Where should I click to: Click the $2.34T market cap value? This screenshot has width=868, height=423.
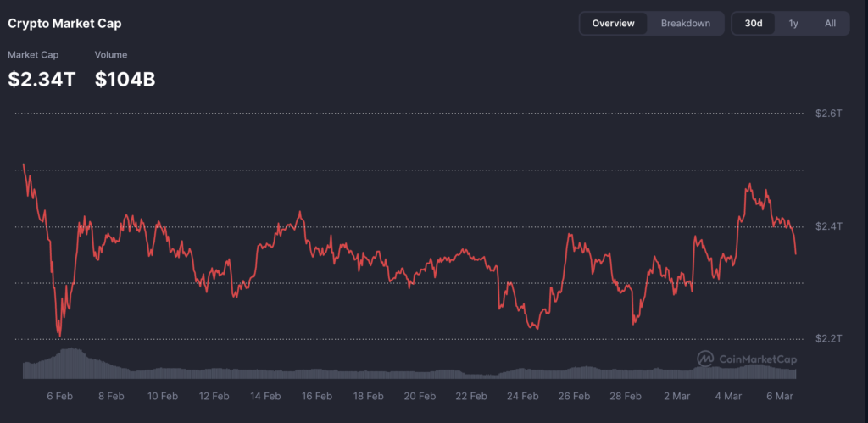click(42, 80)
